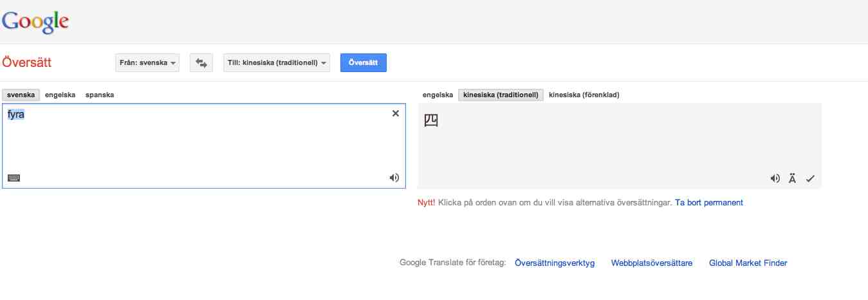This screenshot has width=868, height=300.
Task: Select spanska as source language
Action: click(x=100, y=95)
